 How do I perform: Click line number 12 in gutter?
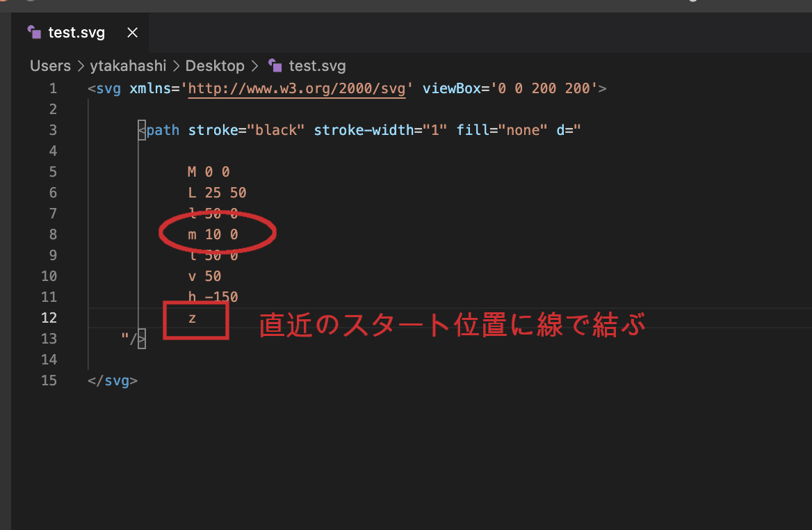(x=49, y=318)
